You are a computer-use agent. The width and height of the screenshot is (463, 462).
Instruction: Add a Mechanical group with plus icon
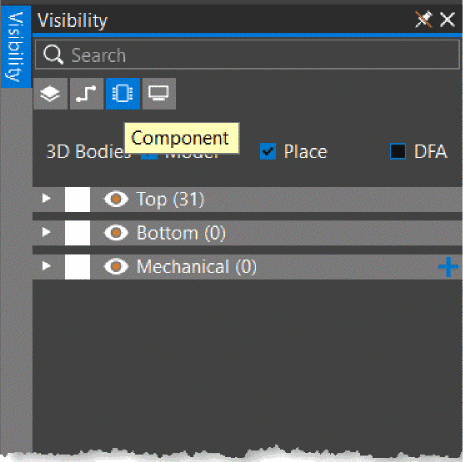[448, 267]
